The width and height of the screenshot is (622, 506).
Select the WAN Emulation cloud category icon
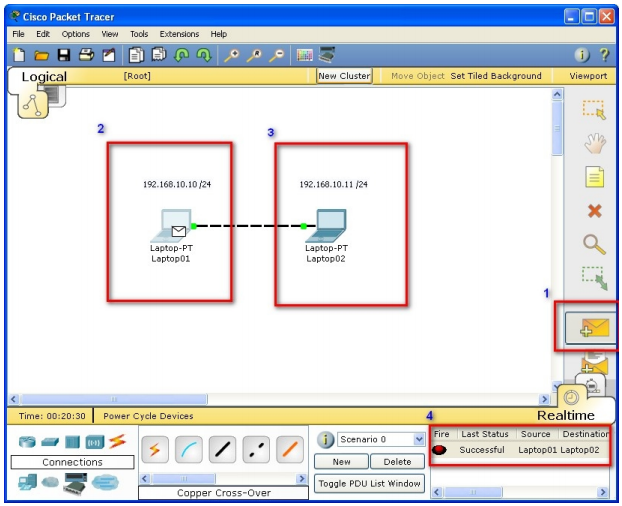coord(50,482)
